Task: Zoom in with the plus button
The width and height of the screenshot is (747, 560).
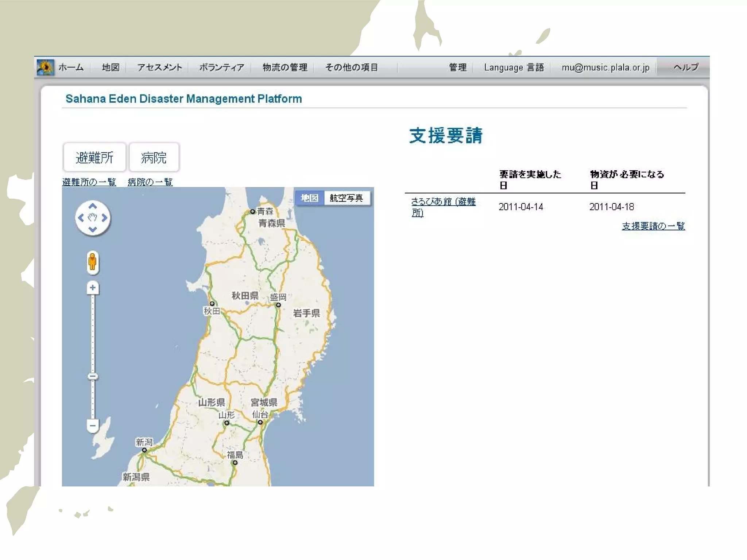Action: (x=93, y=288)
